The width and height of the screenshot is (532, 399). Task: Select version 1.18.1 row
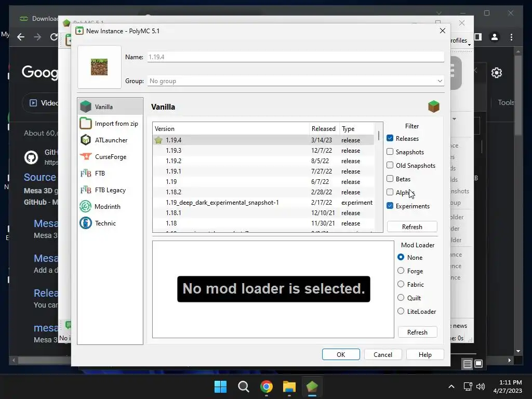point(263,212)
